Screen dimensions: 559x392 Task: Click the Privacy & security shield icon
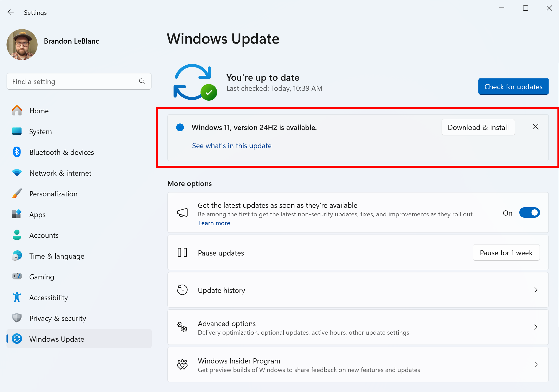[x=17, y=318]
